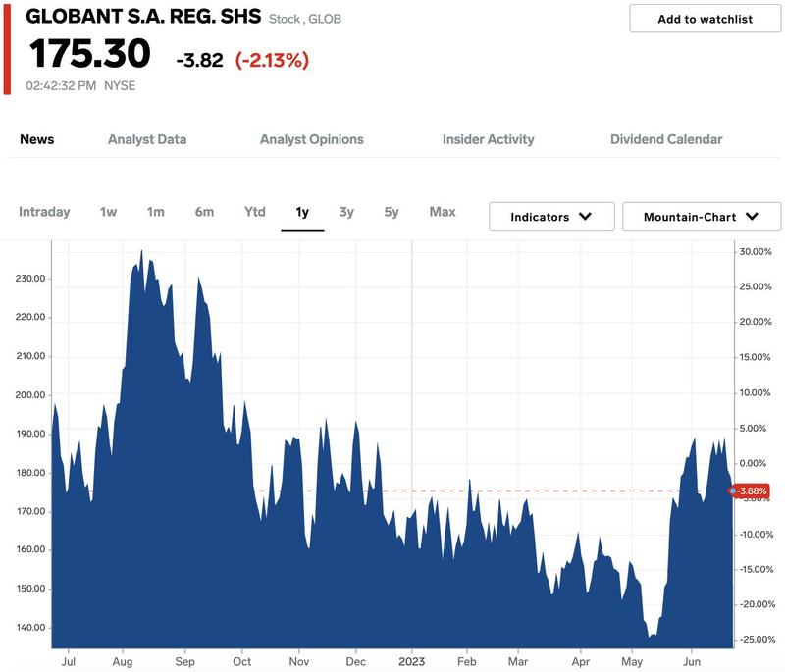Click the 02:42:32 PM timestamp

(61, 86)
